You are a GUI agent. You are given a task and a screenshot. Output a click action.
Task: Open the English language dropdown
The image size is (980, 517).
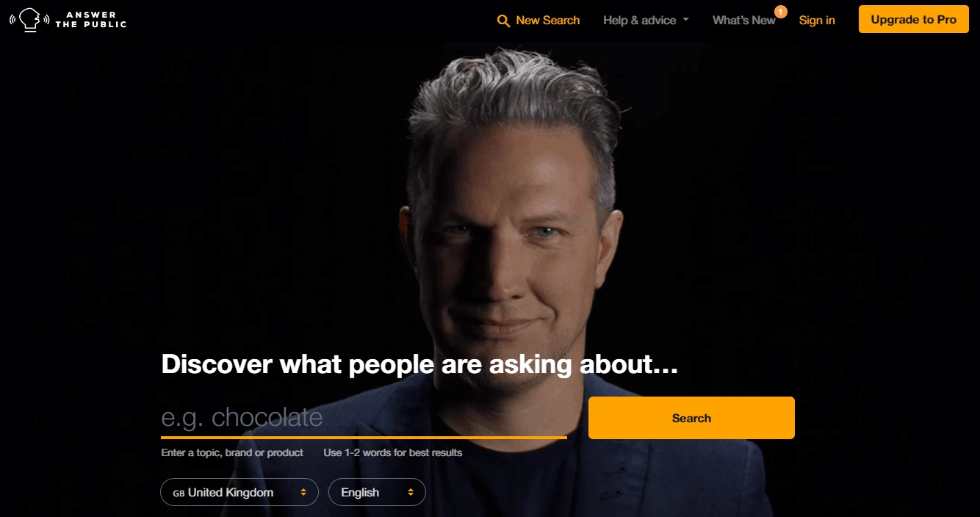[377, 492]
